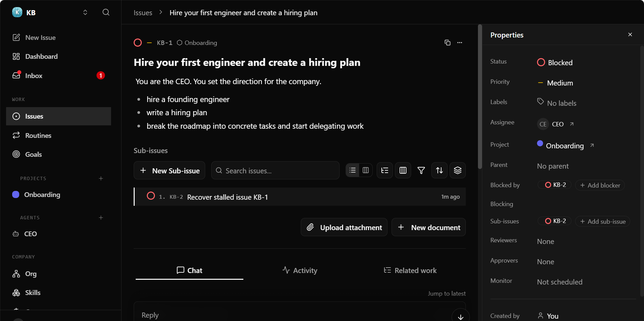Open KB-2 chip in Sub-issues property row
This screenshot has width=644, height=321.
point(555,221)
